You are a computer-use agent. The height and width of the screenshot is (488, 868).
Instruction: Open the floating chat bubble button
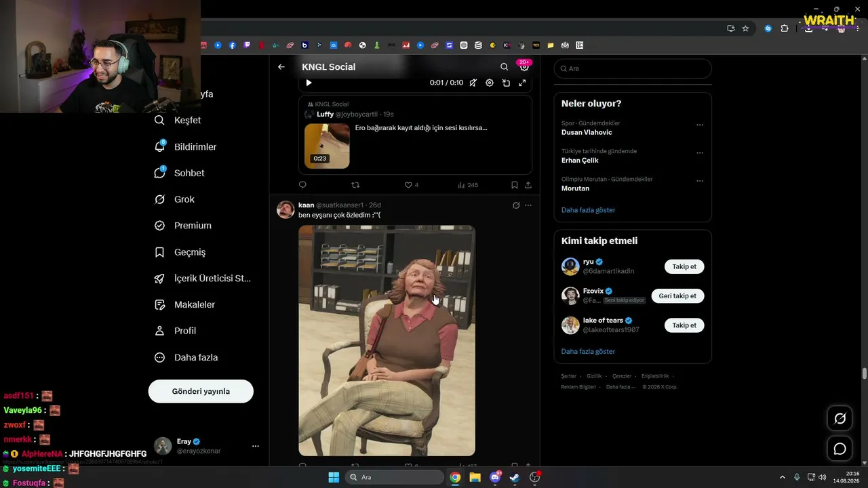[x=840, y=449]
